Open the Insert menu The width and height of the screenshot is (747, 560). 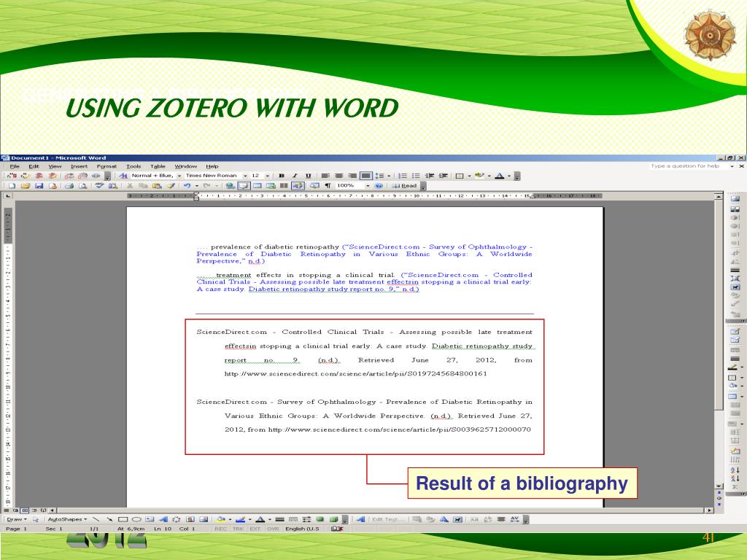(79, 166)
